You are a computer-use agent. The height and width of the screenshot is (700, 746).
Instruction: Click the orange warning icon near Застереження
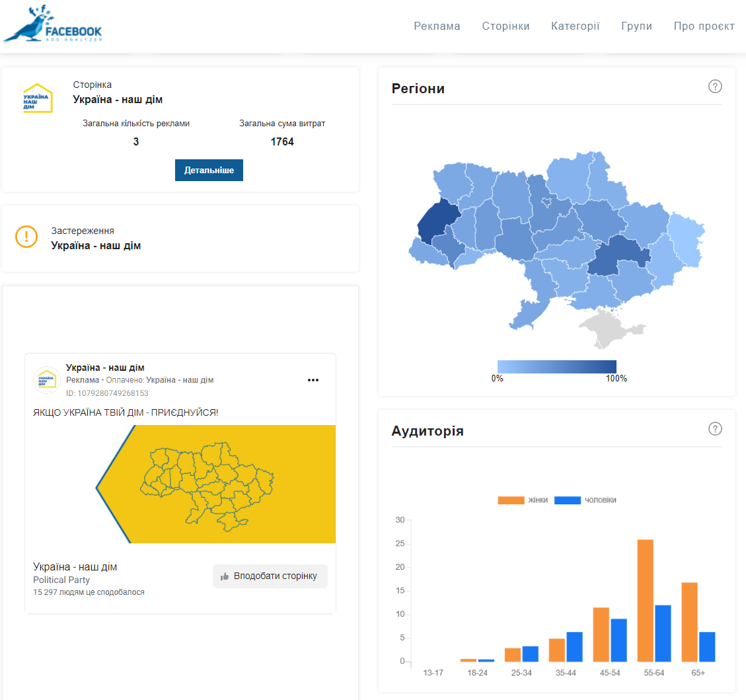pos(26,237)
